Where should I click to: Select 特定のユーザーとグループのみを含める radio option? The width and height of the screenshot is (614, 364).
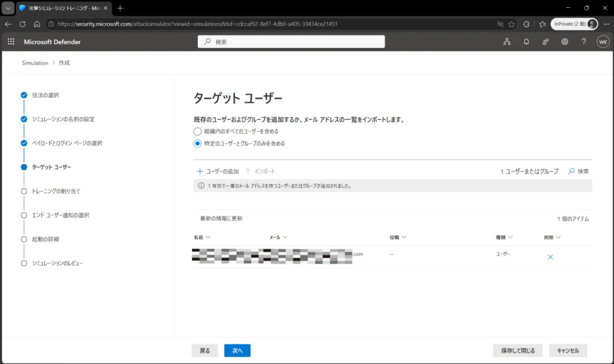coord(197,143)
